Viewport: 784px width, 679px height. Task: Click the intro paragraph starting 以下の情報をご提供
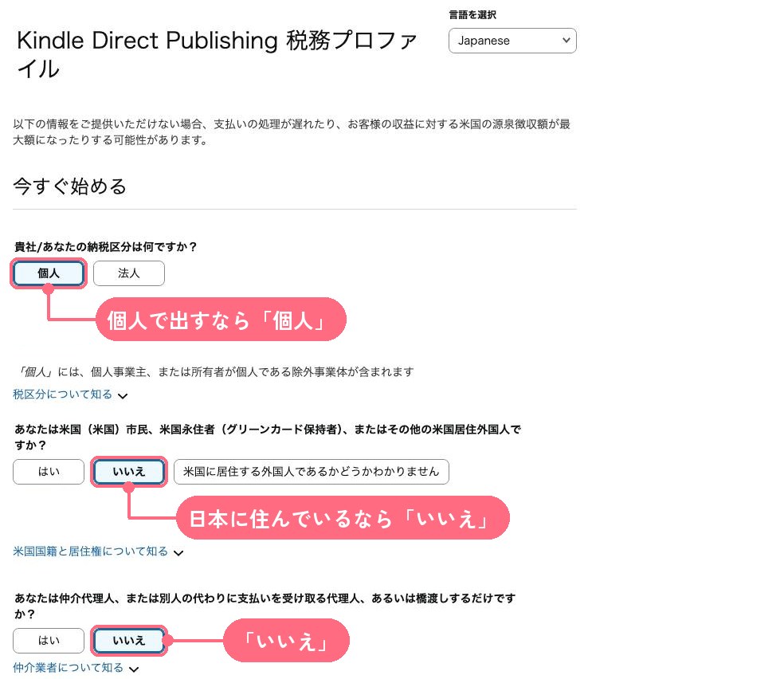(x=292, y=132)
